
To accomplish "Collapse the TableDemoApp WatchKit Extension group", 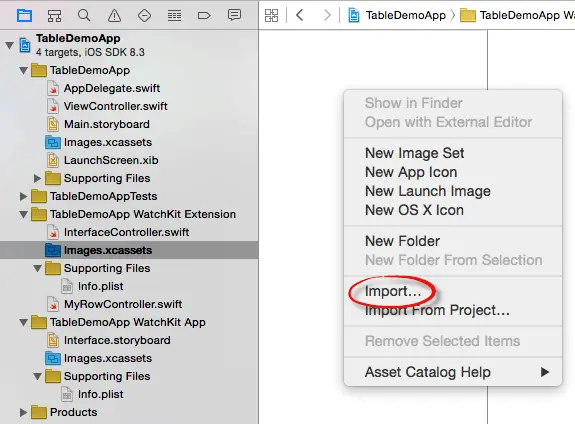I will click(23, 214).
